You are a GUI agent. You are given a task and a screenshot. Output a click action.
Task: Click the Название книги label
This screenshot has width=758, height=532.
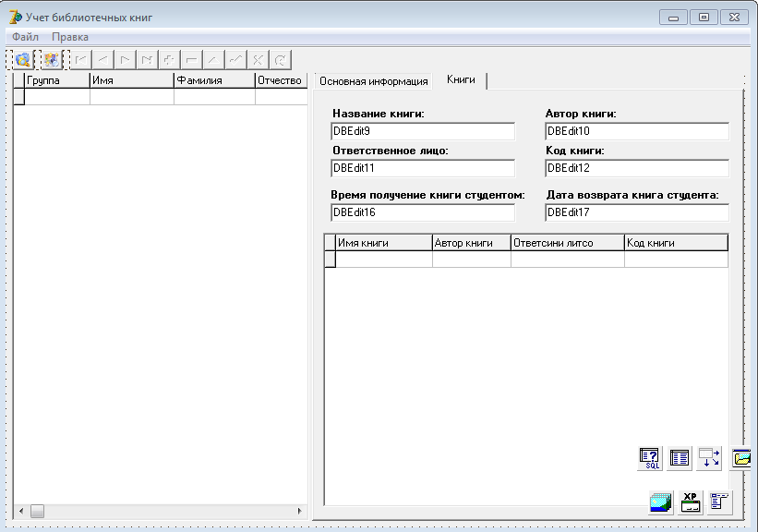pos(378,114)
